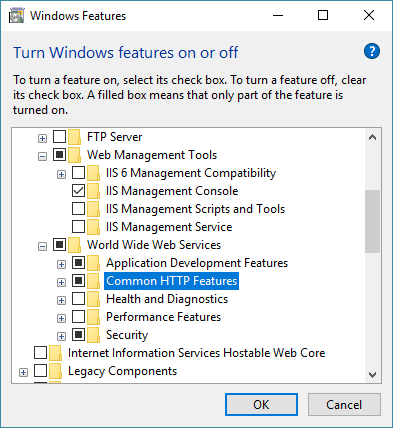Click folder icon beside Performance Features
The height and width of the screenshot is (428, 393).
(94, 317)
